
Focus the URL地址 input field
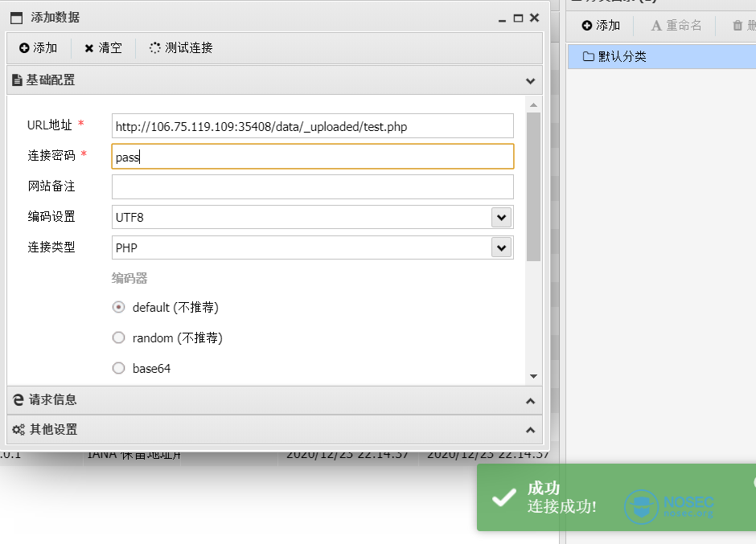(x=312, y=126)
